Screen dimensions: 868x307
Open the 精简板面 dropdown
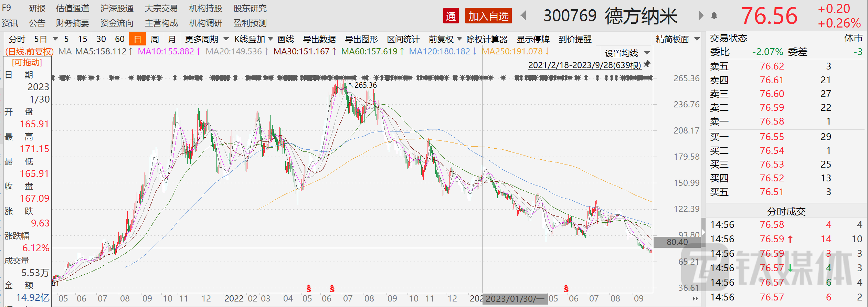677,39
